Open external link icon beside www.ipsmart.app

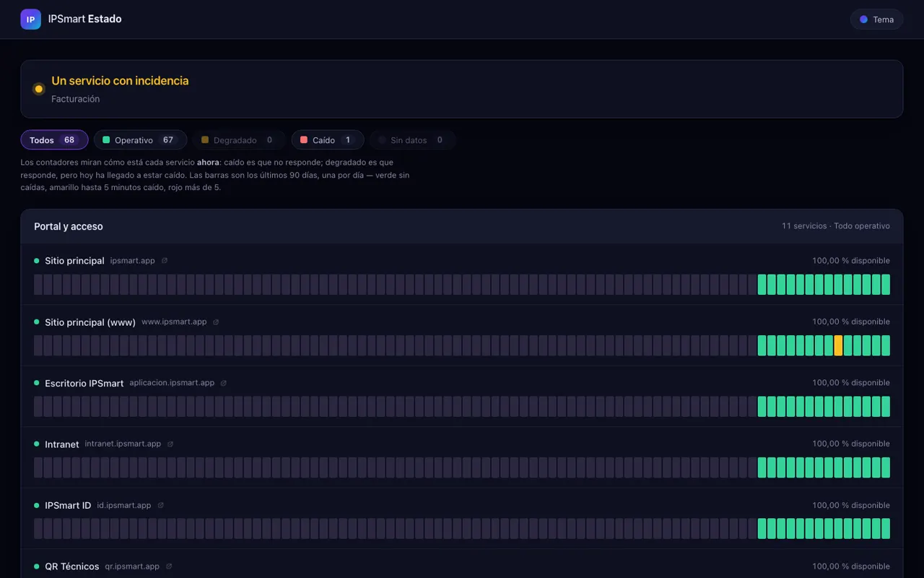coord(216,322)
